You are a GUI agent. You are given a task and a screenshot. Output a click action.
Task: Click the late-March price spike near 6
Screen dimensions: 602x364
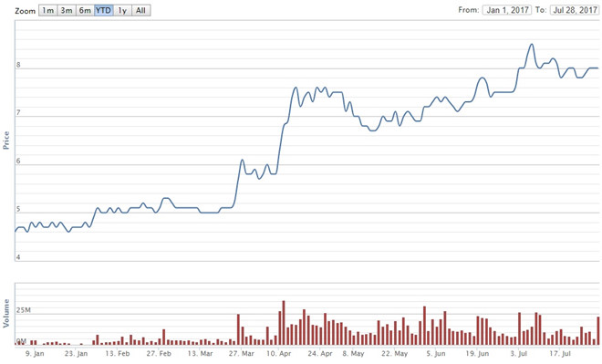coord(242,160)
